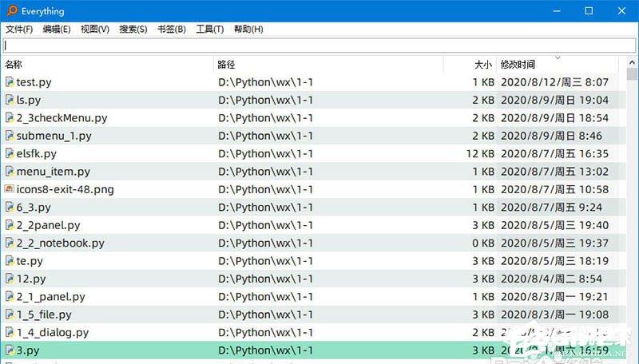Screen dimensions: 639x364
Task: Select the elsfk.py file icon
Action: point(10,153)
